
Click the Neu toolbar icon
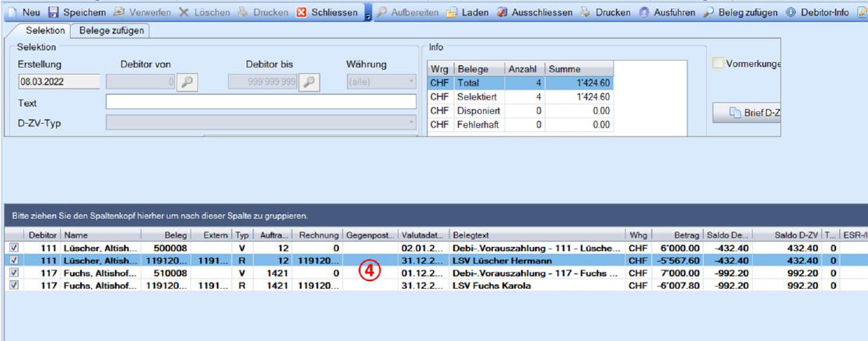click(x=12, y=13)
